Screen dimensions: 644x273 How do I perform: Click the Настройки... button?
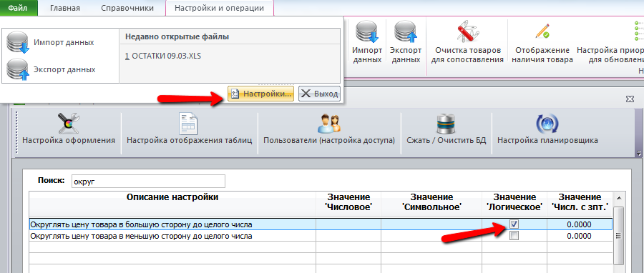point(260,94)
